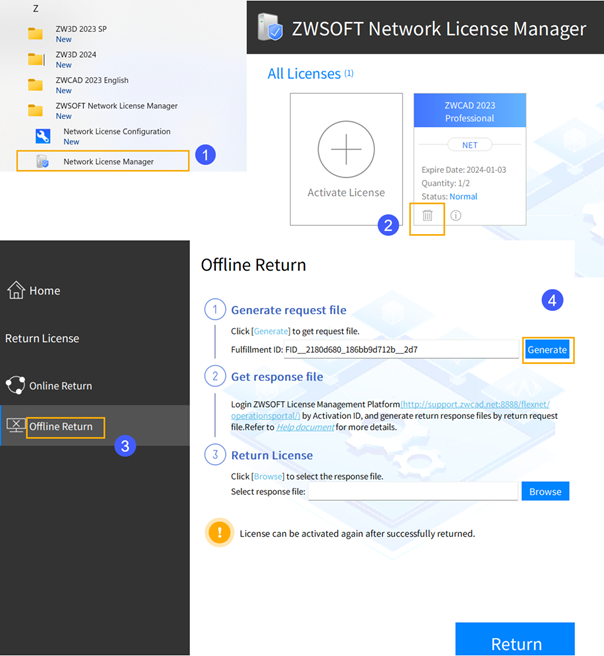Click the ZWCAD 2023 English folder icon
The image size is (604, 656).
coord(36,85)
